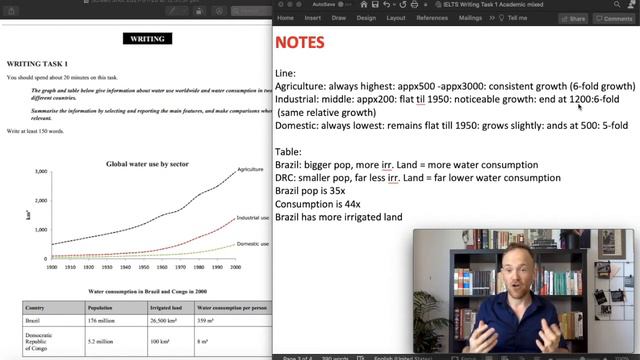Click the word count in Word status bar

(x=335, y=358)
